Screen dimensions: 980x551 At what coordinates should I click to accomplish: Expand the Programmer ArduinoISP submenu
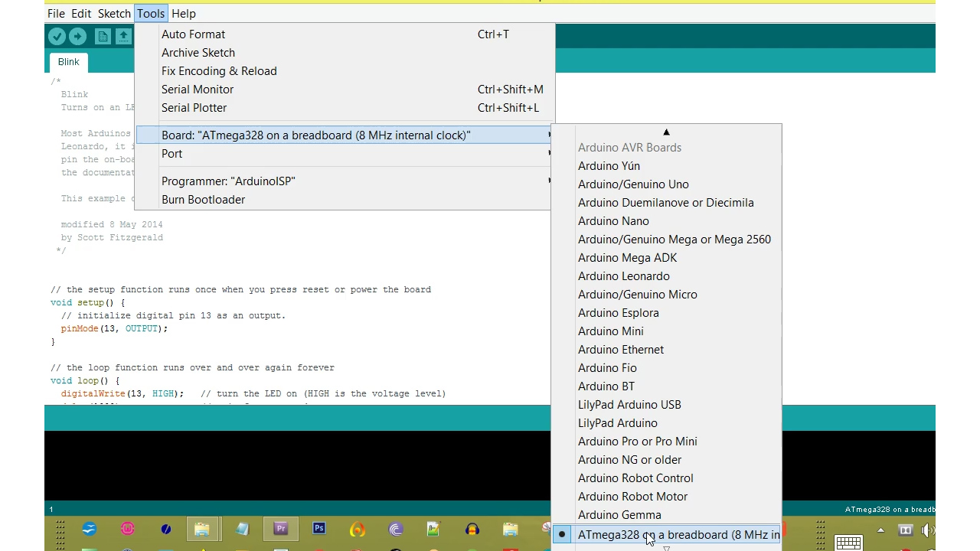[x=345, y=181]
